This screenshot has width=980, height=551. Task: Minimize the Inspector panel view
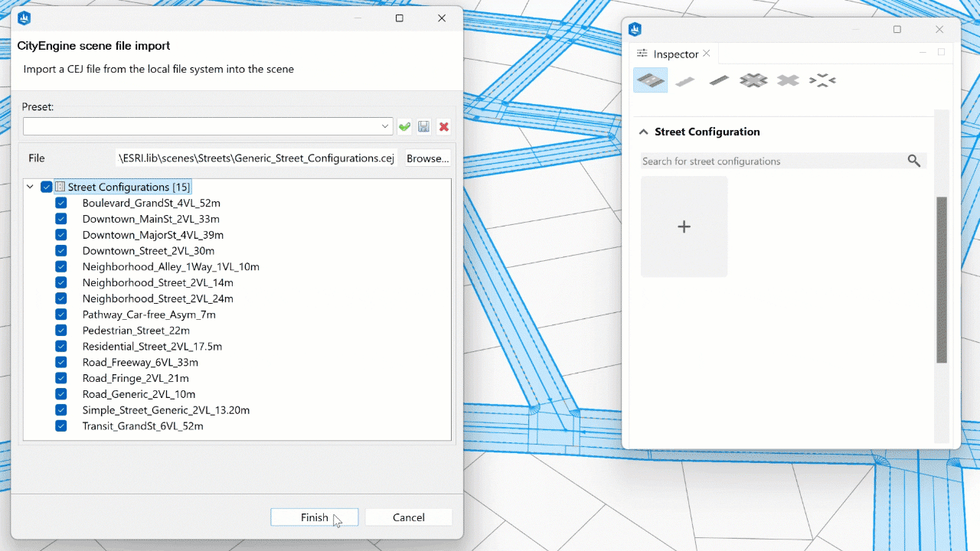[x=923, y=53]
